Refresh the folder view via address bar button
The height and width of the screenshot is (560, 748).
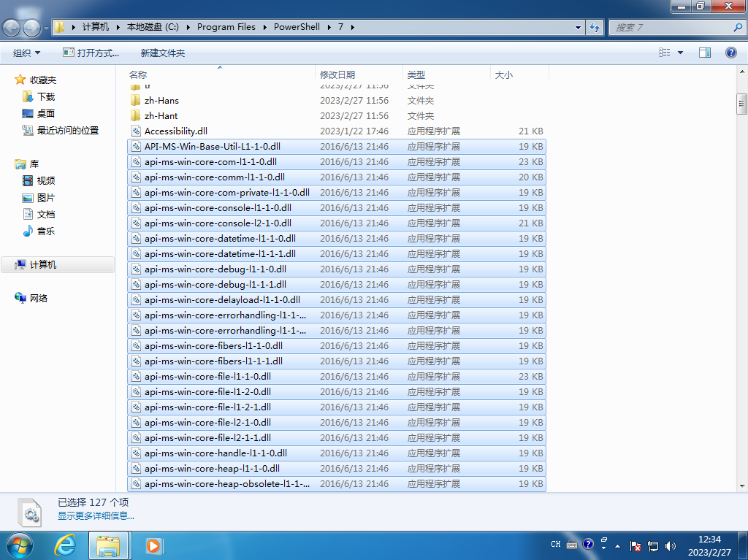tap(595, 27)
